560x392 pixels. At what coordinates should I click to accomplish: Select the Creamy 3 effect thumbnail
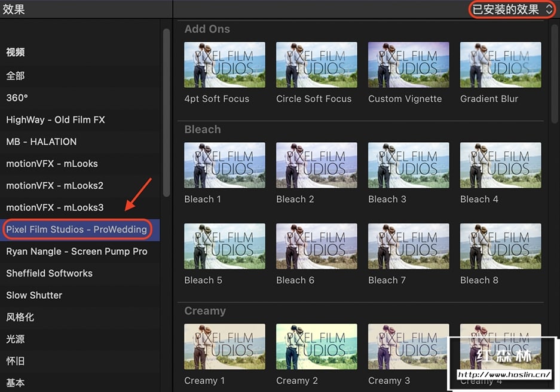409,347
